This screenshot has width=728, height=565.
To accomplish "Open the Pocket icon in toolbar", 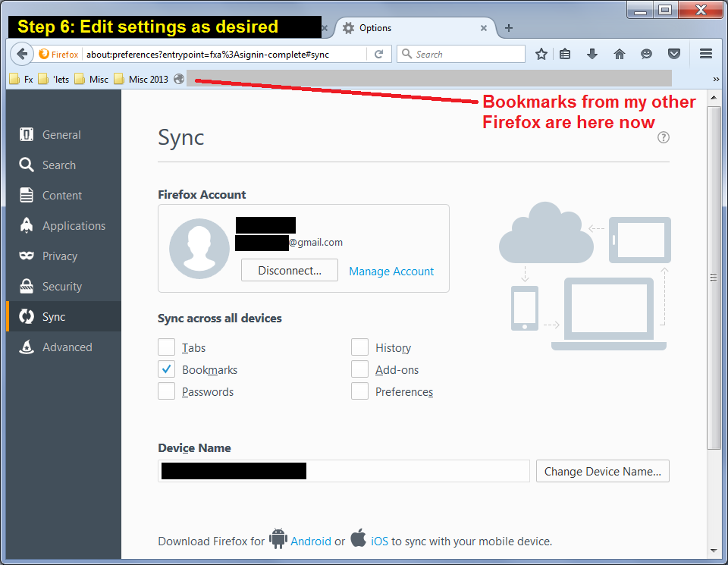I will (x=674, y=54).
